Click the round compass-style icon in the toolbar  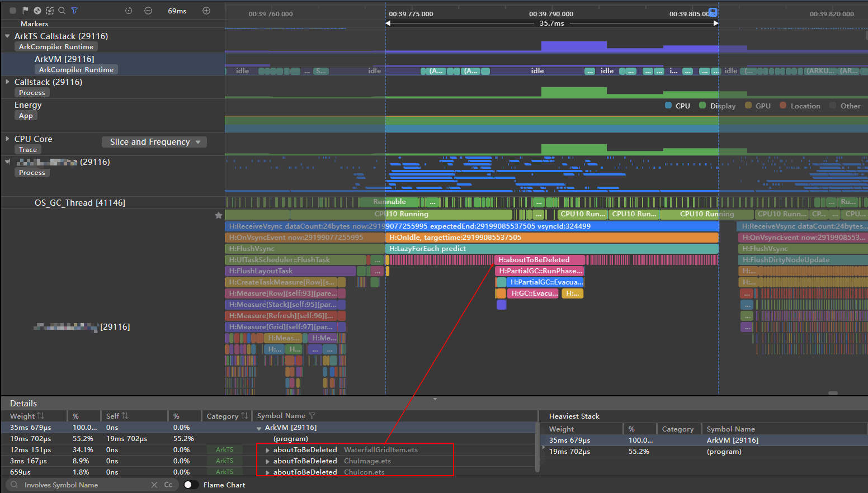[37, 11]
